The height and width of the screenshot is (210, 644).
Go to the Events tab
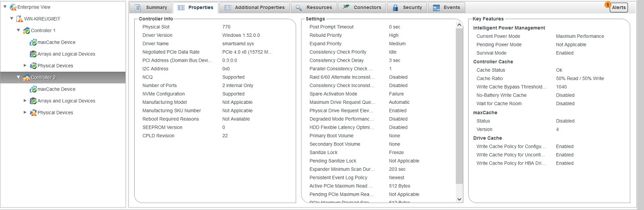(447, 8)
